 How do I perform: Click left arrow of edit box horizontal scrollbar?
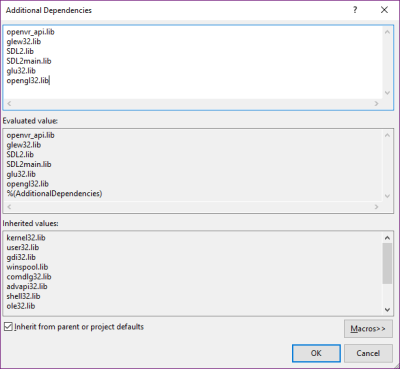tap(9, 104)
